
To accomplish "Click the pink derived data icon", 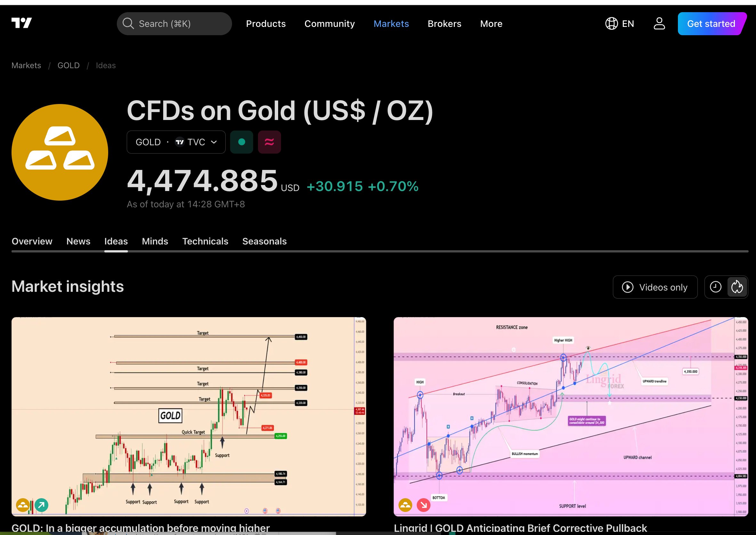I will click(269, 142).
